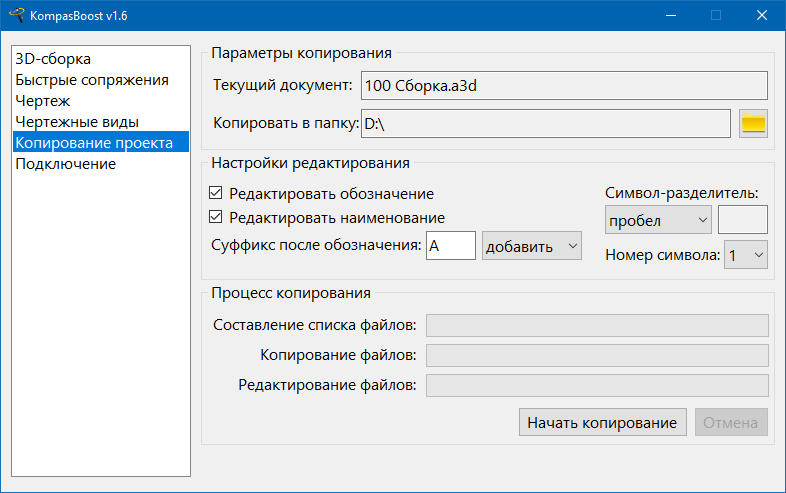This screenshot has width=786, height=493.
Task: Open the "добавить" suffix mode dropdown
Action: [x=531, y=245]
